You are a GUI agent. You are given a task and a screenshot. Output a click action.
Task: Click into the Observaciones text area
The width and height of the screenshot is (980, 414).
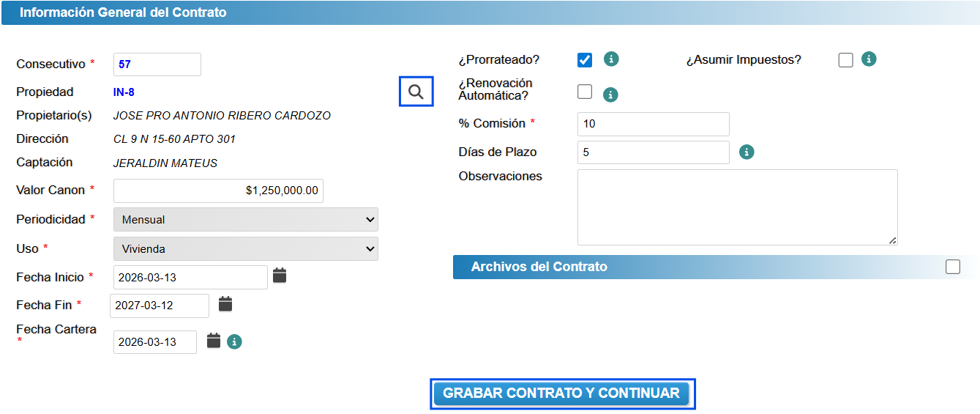[737, 207]
